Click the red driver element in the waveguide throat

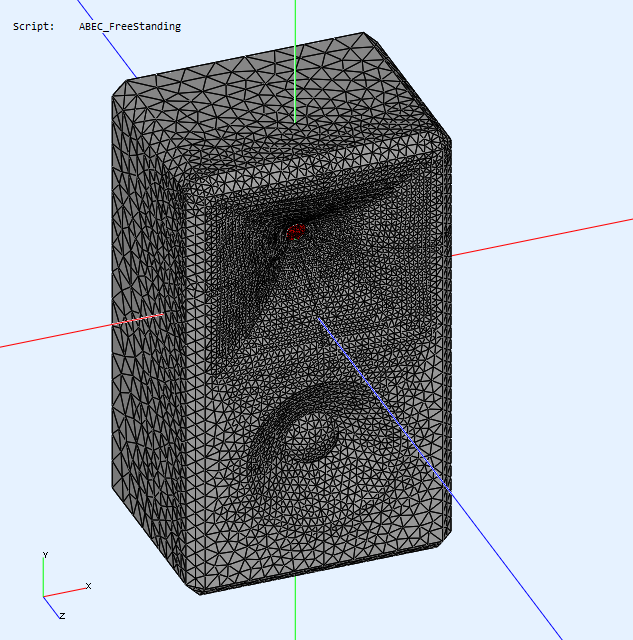(295, 232)
